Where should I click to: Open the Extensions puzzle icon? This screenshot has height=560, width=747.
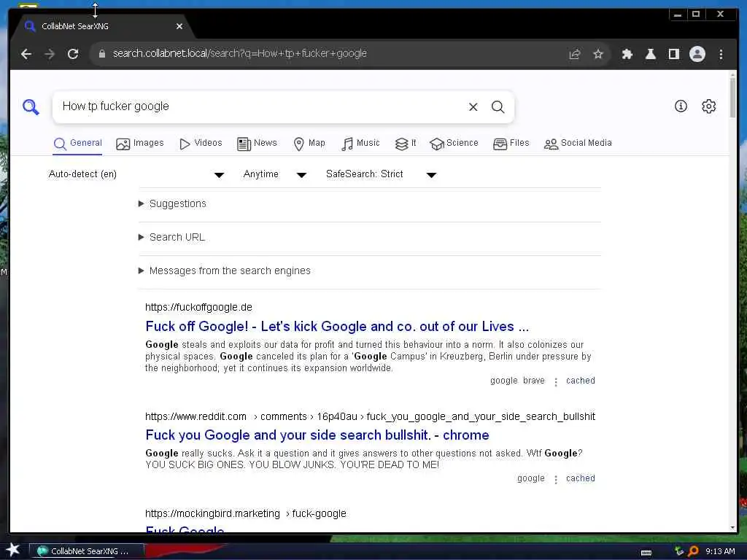(627, 54)
